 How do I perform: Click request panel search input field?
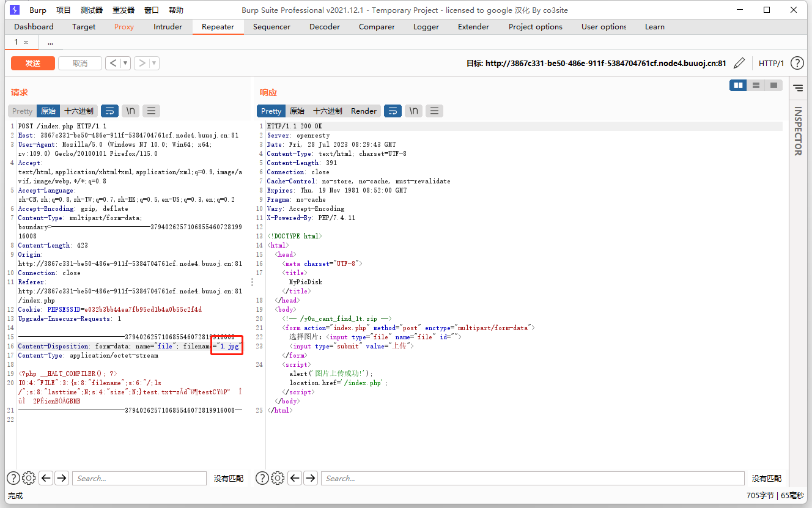coord(139,478)
